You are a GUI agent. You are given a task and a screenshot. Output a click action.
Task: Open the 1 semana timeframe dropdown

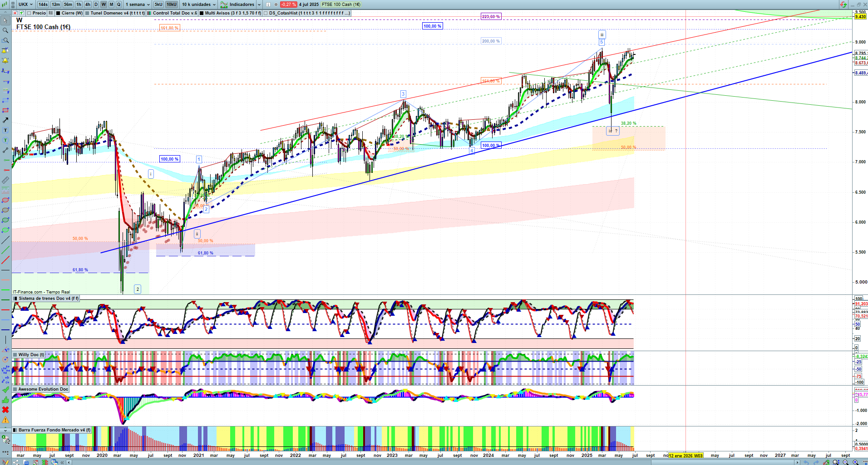(x=138, y=5)
